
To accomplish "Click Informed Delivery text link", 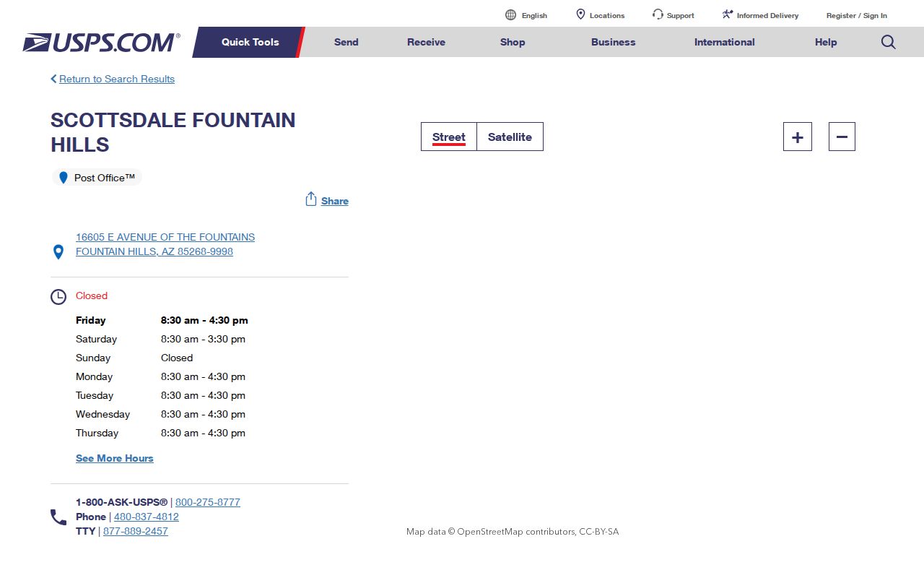I will pyautogui.click(x=767, y=15).
